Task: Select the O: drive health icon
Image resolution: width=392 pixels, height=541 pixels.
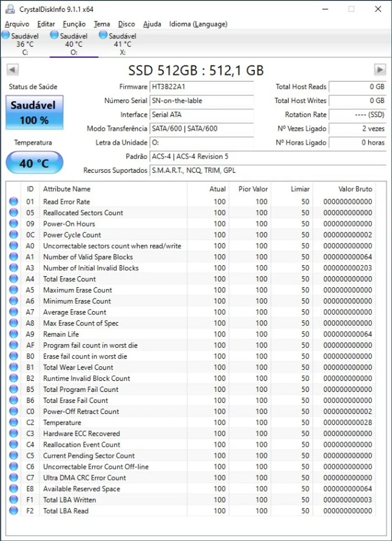Action: pyautogui.click(x=54, y=35)
